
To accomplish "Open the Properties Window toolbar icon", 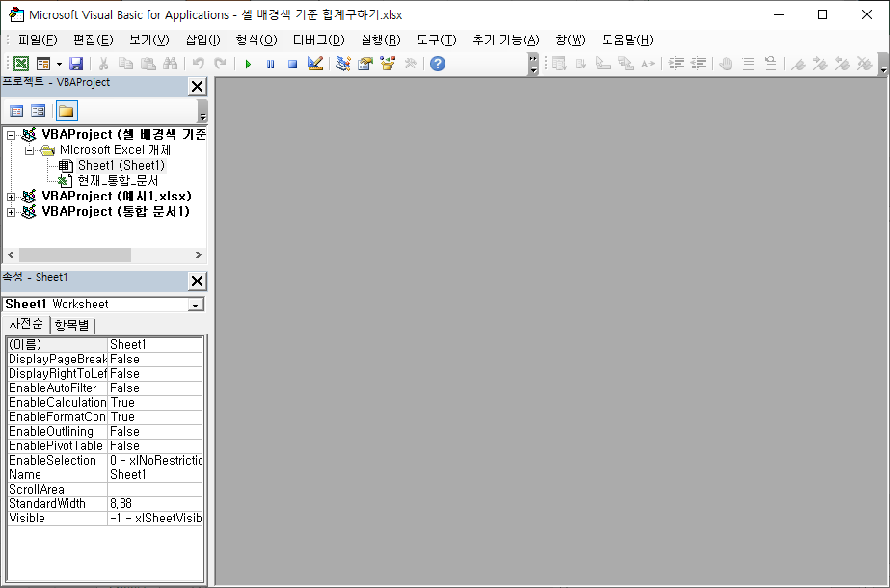I will tap(365, 64).
